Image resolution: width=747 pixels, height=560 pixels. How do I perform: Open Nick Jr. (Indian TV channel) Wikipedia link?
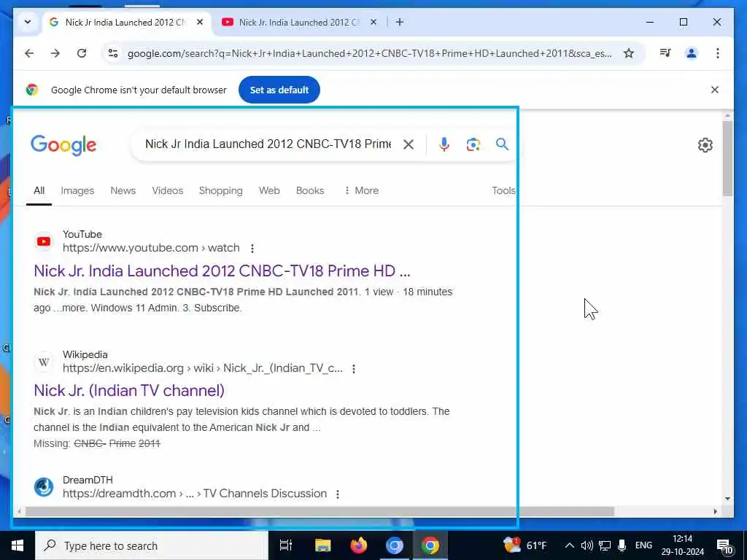[128, 391]
